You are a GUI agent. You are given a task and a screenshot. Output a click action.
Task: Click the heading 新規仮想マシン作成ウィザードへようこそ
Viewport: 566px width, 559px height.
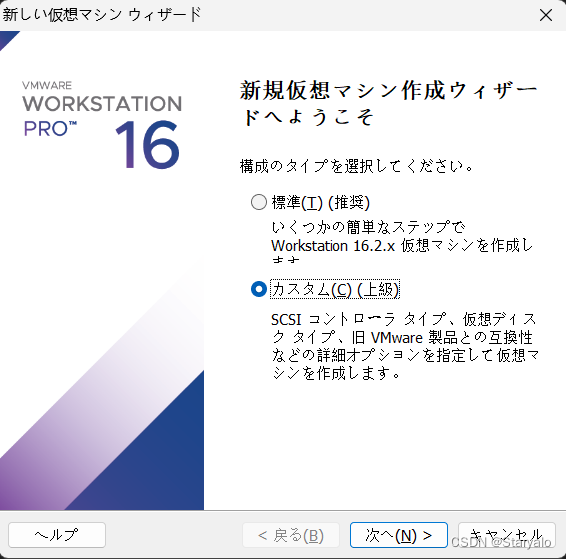(x=389, y=104)
